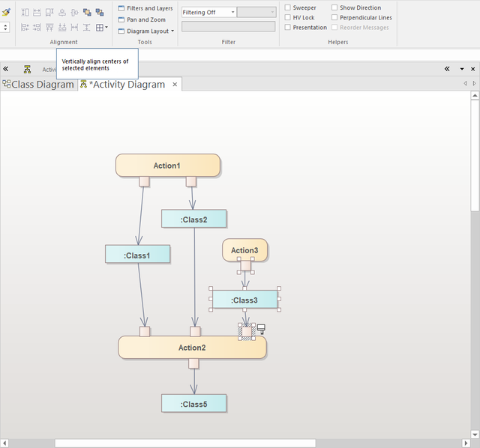Click the align right edges icon

37,28
